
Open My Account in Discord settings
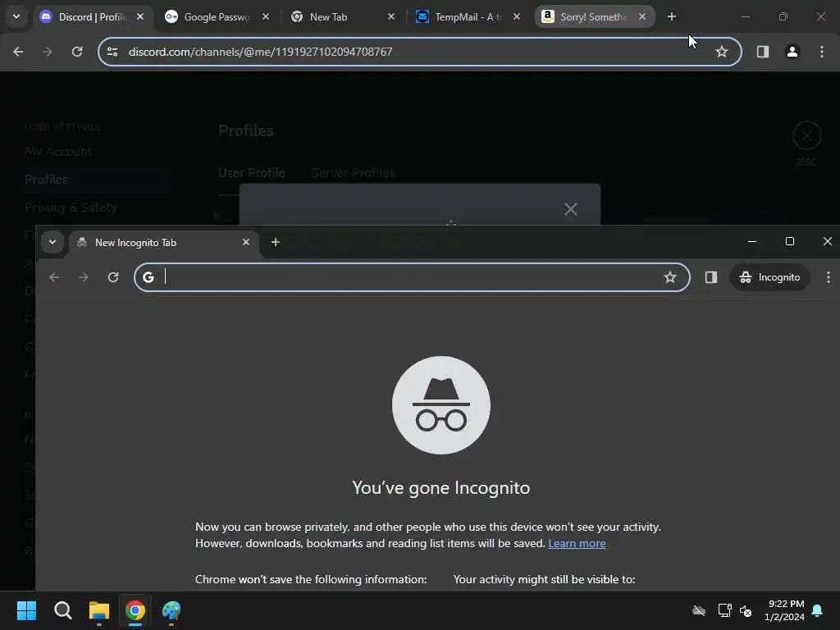[58, 152]
